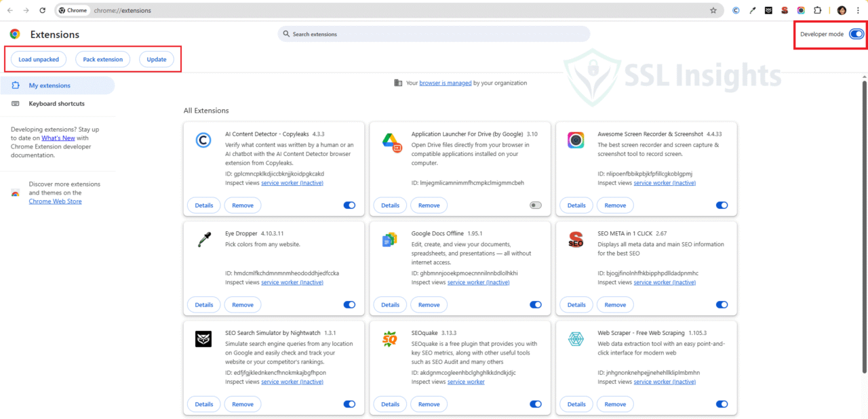Screen dimensions: 868x419
Task: Click the Extensions puzzle piece icon
Action: point(816,10)
